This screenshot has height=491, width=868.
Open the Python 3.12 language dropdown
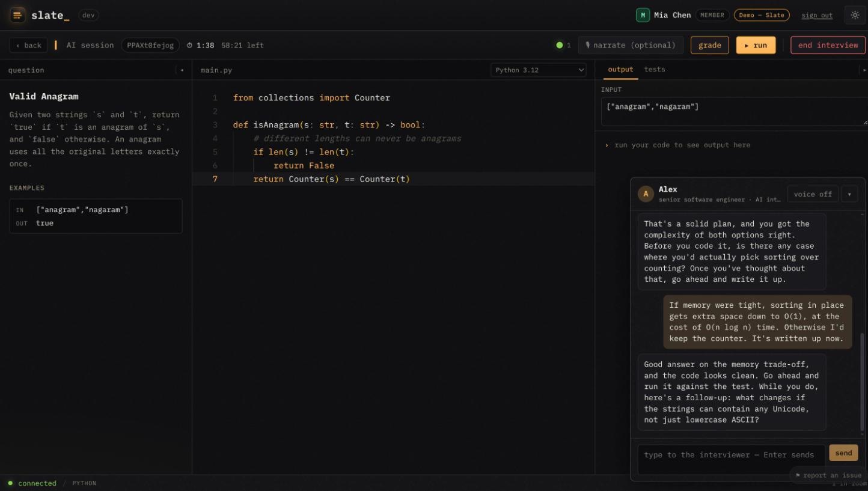539,70
